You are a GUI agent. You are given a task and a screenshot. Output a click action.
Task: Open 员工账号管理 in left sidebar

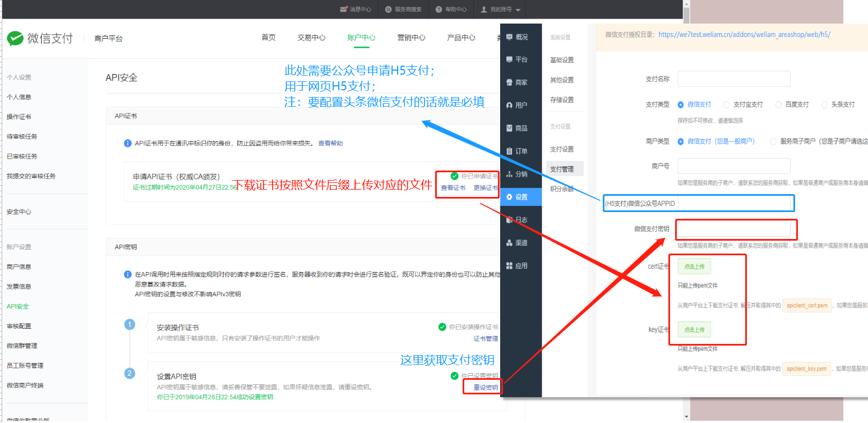[x=25, y=365]
